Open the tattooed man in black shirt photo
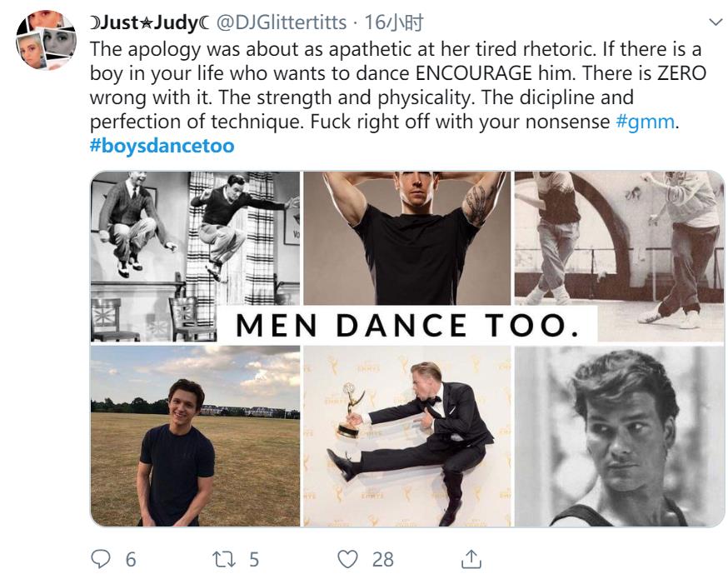 (406, 237)
